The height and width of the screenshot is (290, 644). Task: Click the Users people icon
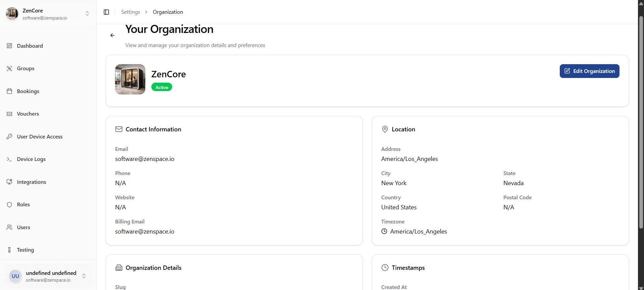(x=9, y=227)
